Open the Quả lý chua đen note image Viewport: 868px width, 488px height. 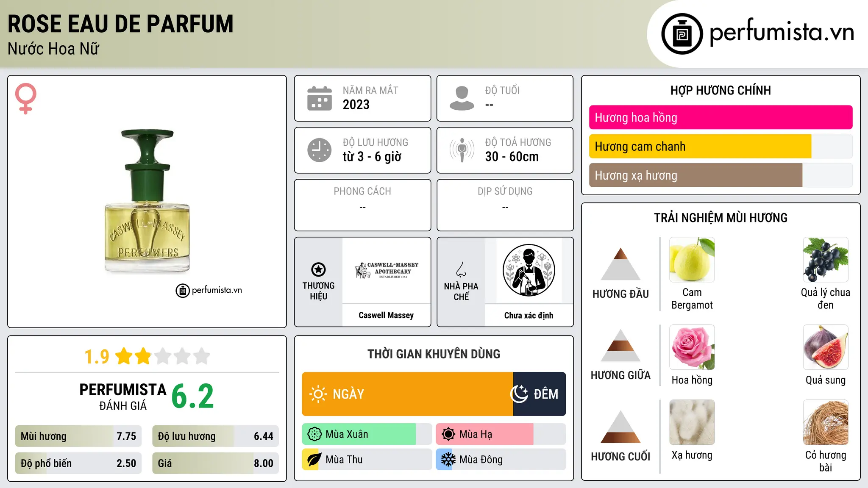pyautogui.click(x=826, y=260)
